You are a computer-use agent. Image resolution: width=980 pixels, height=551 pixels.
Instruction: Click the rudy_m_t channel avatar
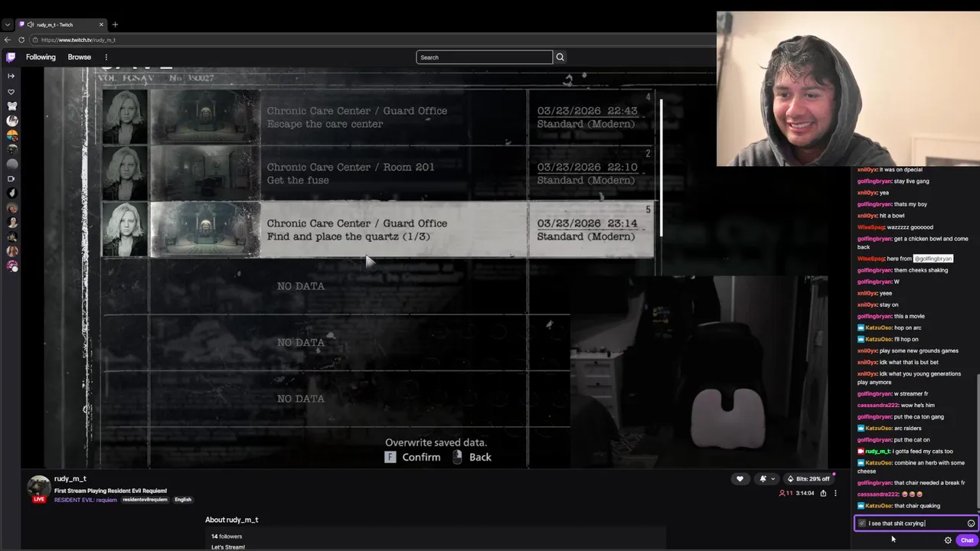tap(39, 487)
